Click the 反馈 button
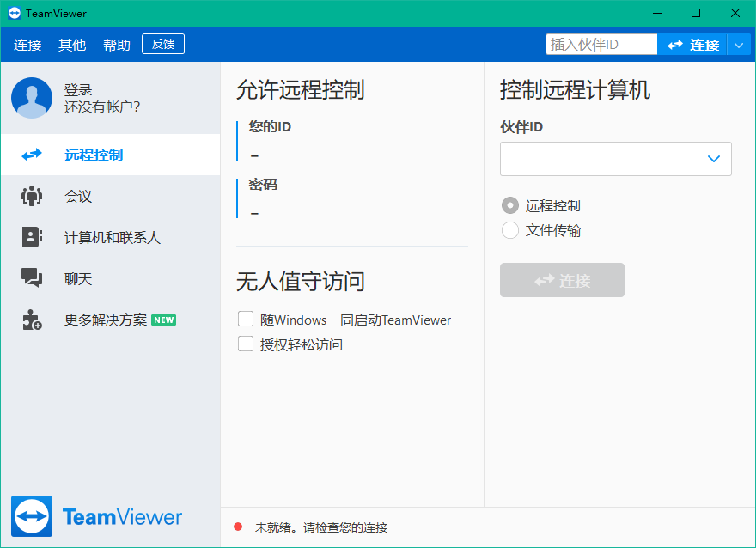Image resolution: width=756 pixels, height=548 pixels. pyautogui.click(x=162, y=43)
